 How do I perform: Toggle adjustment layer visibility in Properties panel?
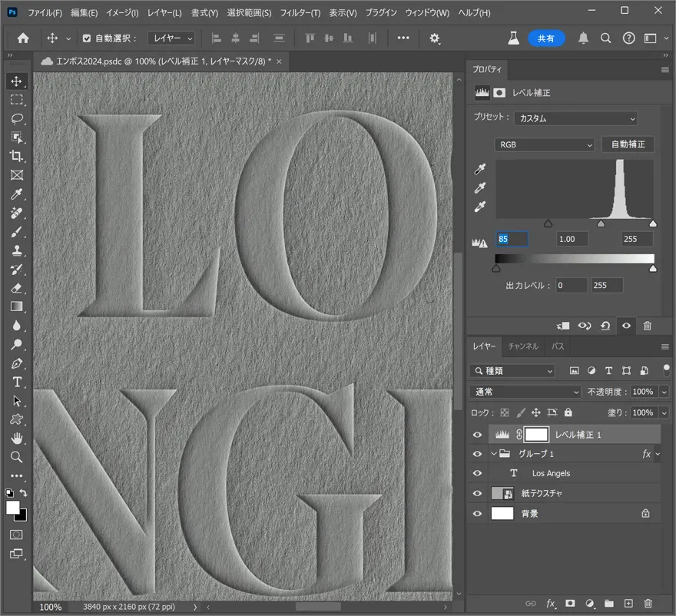coord(626,326)
